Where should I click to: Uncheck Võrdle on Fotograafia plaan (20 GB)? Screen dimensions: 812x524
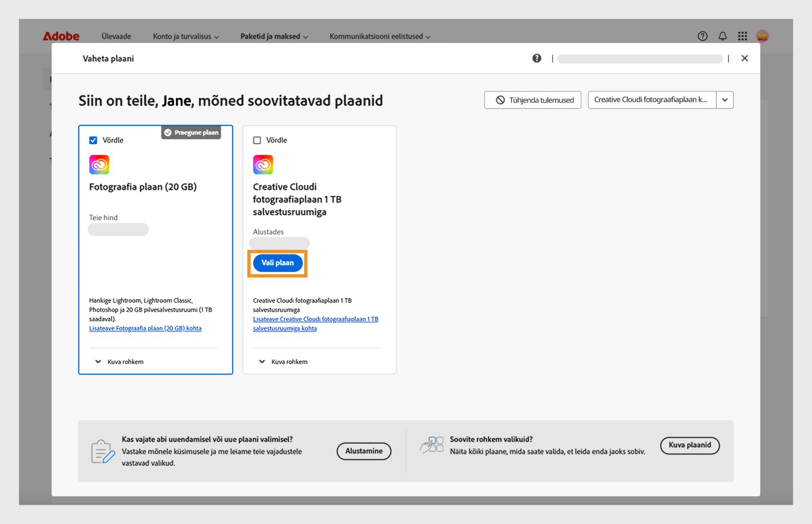tap(93, 140)
